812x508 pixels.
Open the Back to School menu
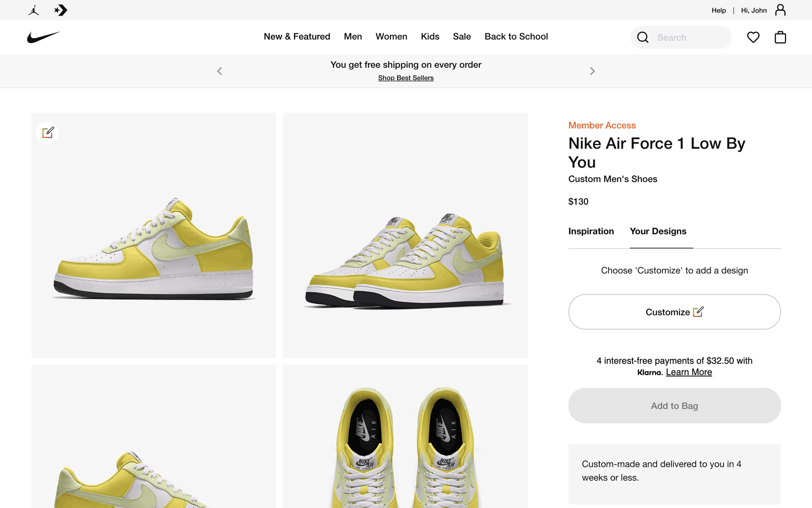[516, 36]
